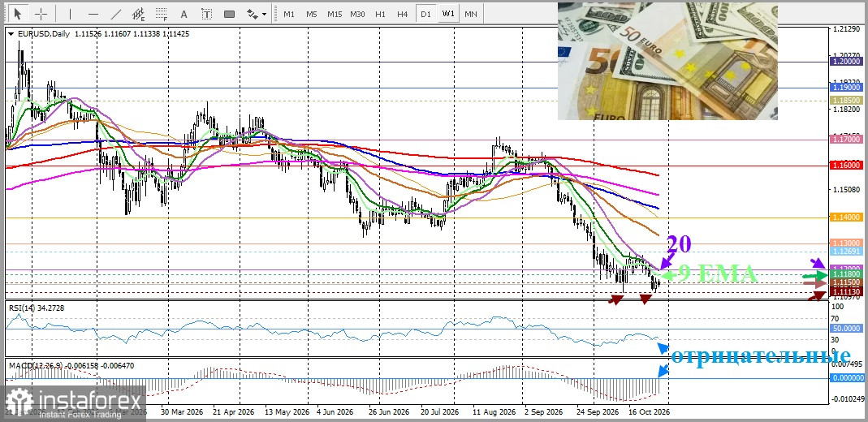The image size is (868, 422).
Task: Click the EURUSD,Daily chart title text
Action: point(44,34)
